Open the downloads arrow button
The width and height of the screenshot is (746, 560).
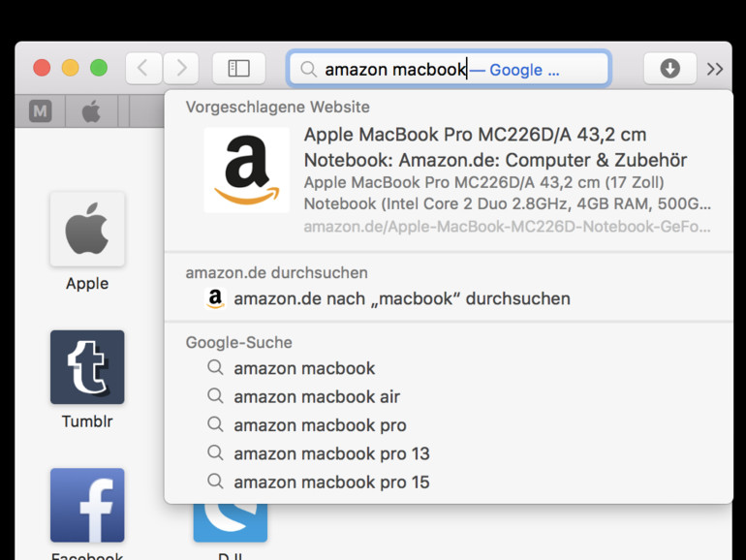pos(669,69)
